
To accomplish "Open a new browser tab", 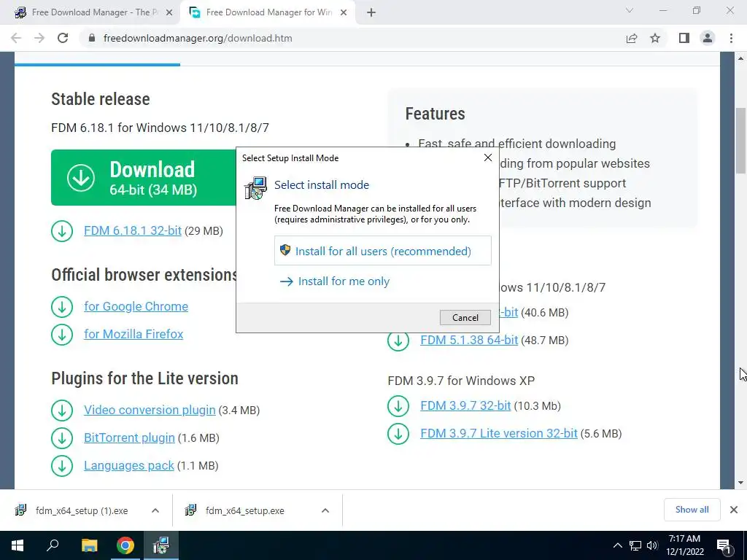I will click(x=371, y=13).
